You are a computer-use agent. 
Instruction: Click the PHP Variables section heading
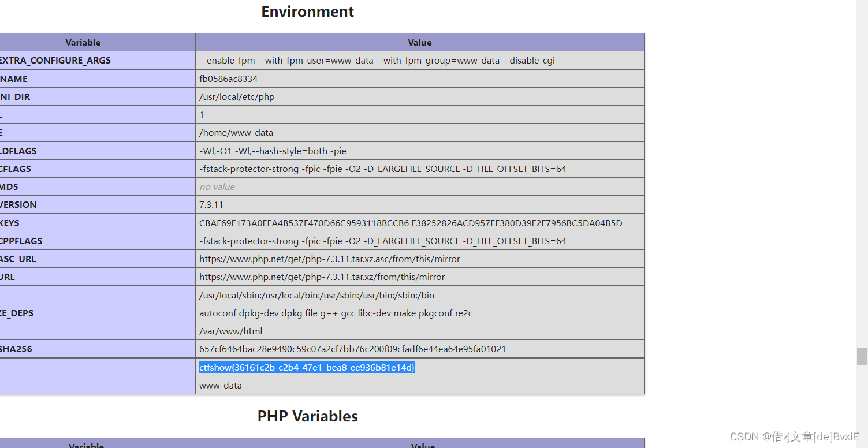click(x=308, y=416)
